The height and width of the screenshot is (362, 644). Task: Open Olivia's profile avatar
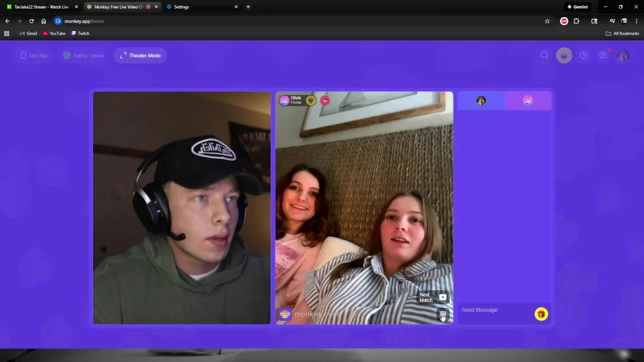click(284, 101)
